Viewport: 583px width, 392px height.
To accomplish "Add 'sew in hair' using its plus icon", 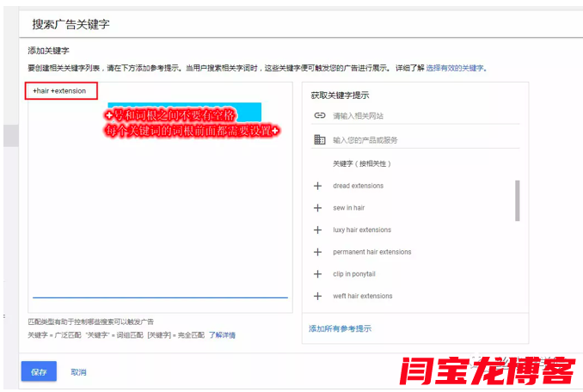I will click(317, 208).
